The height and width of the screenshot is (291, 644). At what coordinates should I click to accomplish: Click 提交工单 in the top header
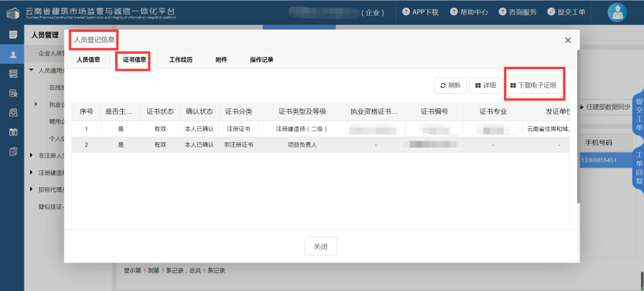[566, 13]
